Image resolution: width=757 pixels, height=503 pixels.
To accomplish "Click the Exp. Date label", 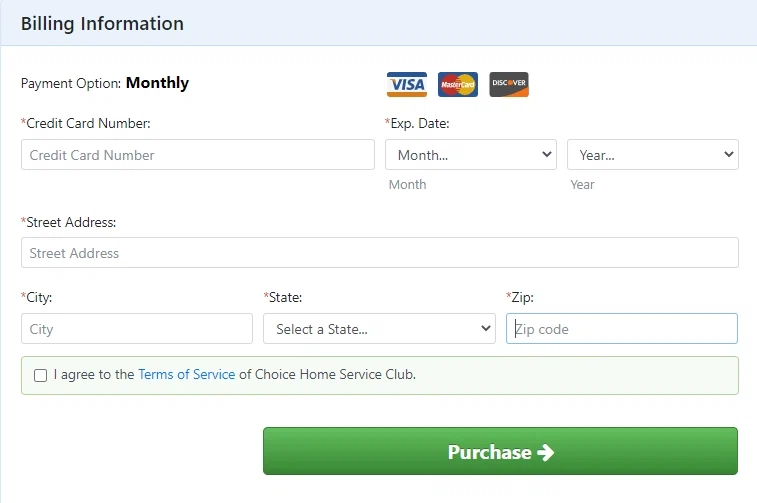I will coord(418,123).
